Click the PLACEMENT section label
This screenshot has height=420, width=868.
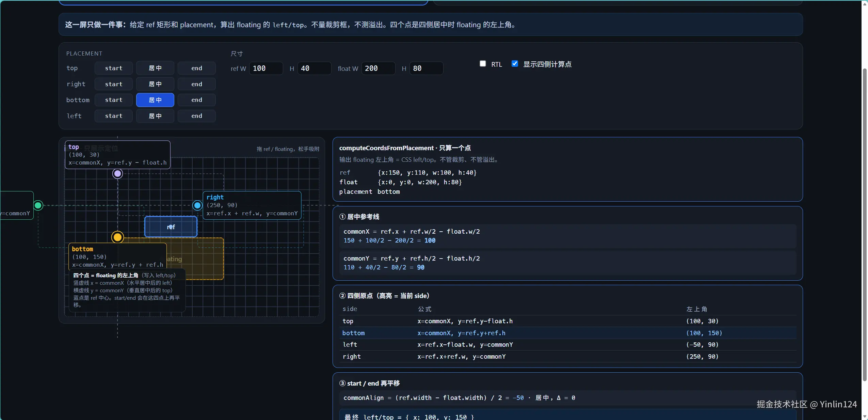(84, 53)
